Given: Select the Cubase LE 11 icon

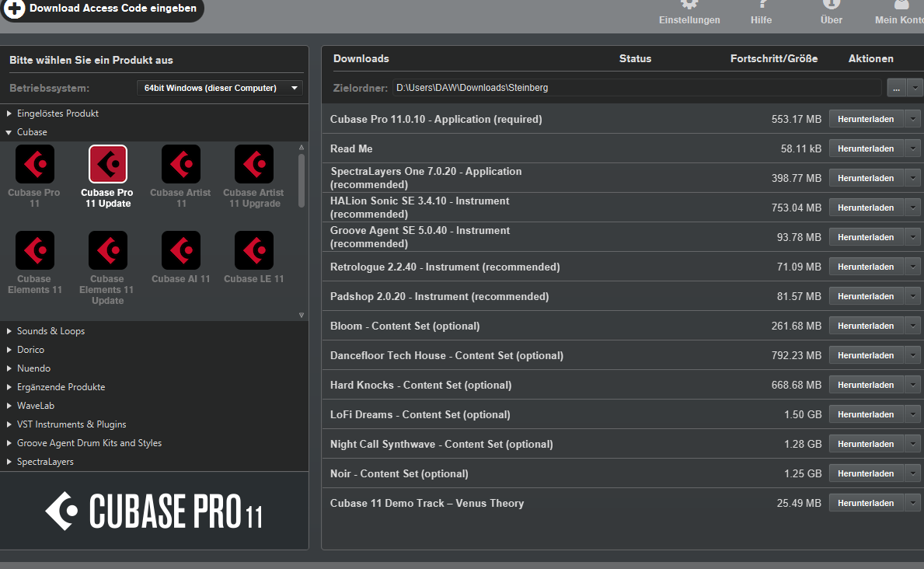Looking at the screenshot, I should (x=253, y=250).
